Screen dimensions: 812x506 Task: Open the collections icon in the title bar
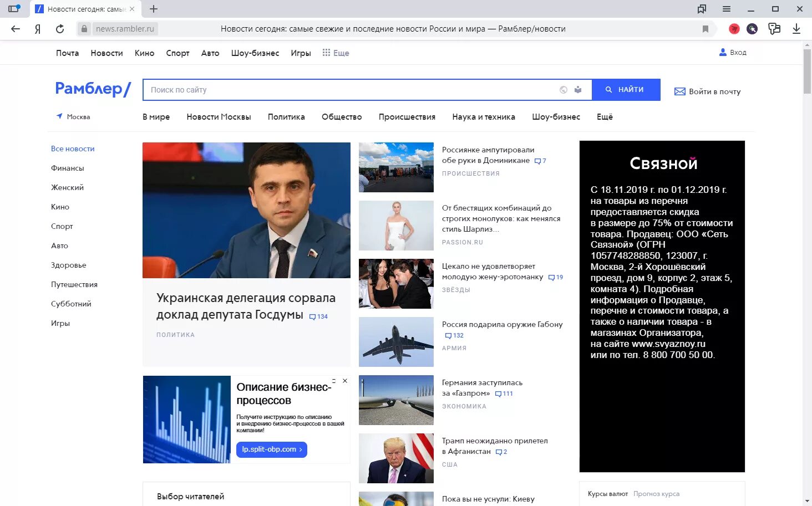(702, 9)
